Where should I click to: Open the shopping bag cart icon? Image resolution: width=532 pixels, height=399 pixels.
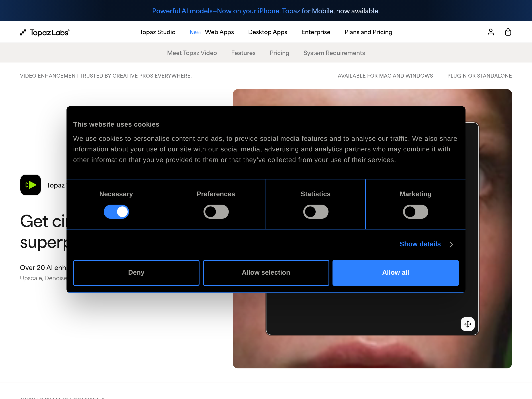pyautogui.click(x=508, y=32)
